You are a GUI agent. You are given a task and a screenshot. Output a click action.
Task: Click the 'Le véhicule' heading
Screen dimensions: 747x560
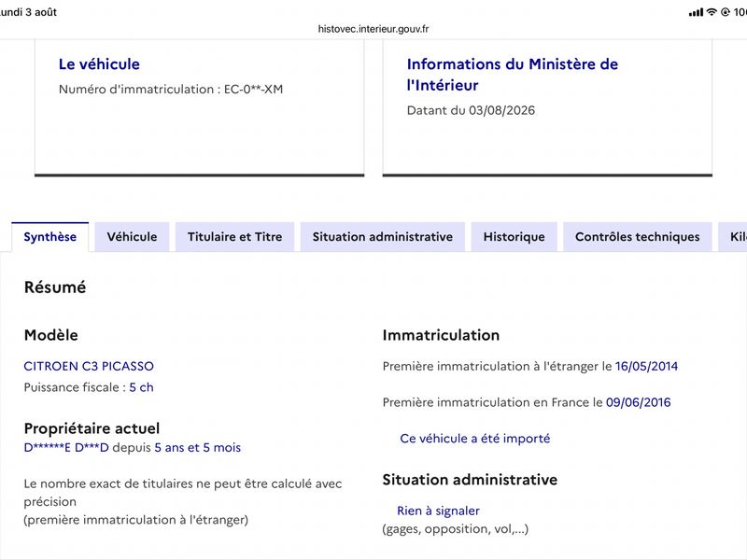click(99, 64)
